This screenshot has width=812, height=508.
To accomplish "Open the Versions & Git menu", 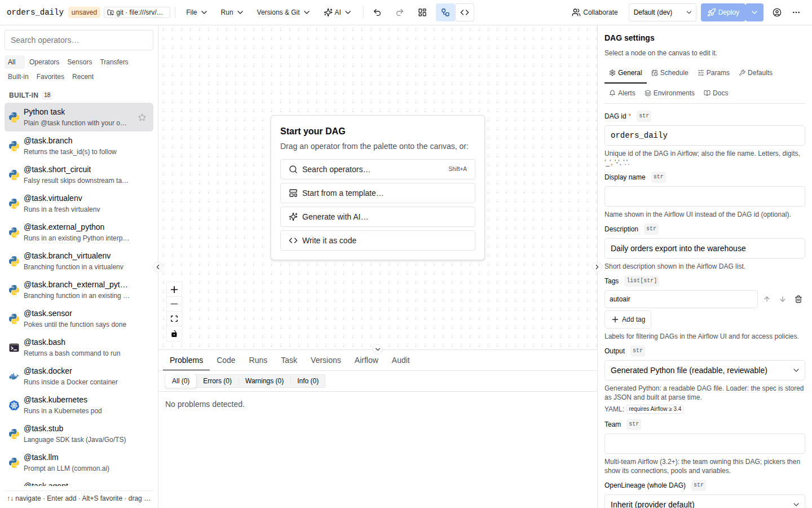I will point(283,12).
